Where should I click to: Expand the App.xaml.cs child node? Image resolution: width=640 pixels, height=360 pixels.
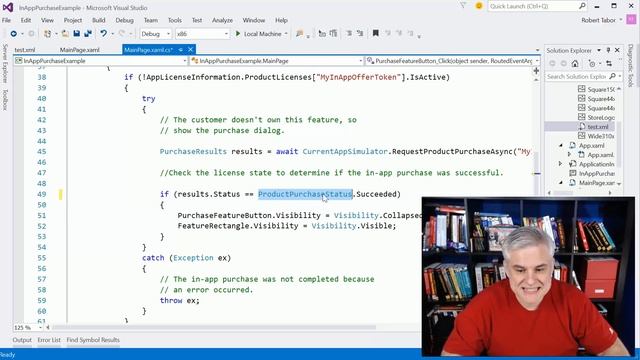pyautogui.click(x=569, y=154)
